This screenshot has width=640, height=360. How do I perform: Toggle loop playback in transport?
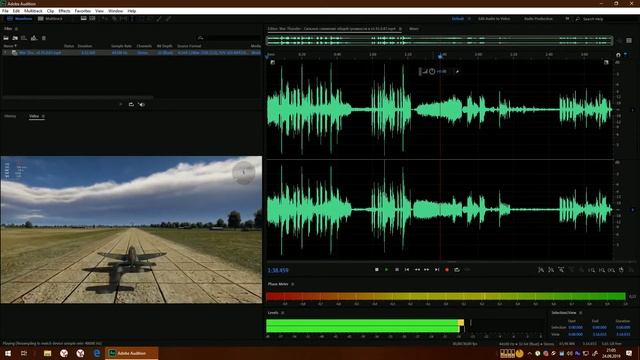457,270
